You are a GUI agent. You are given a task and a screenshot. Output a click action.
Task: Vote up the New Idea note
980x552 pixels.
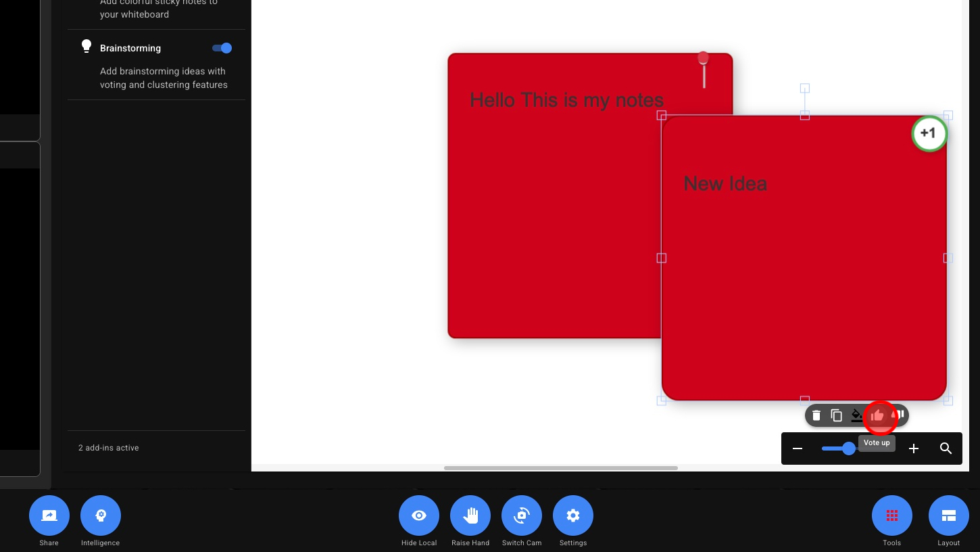[x=878, y=415]
